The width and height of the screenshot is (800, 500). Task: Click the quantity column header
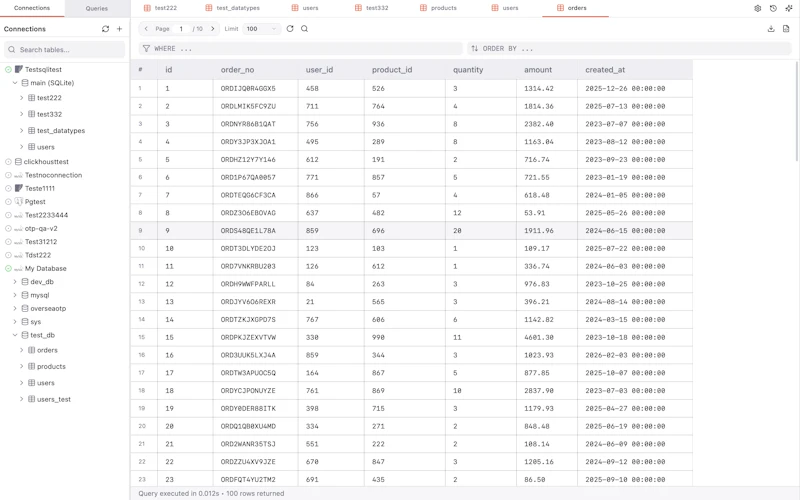(x=481, y=69)
